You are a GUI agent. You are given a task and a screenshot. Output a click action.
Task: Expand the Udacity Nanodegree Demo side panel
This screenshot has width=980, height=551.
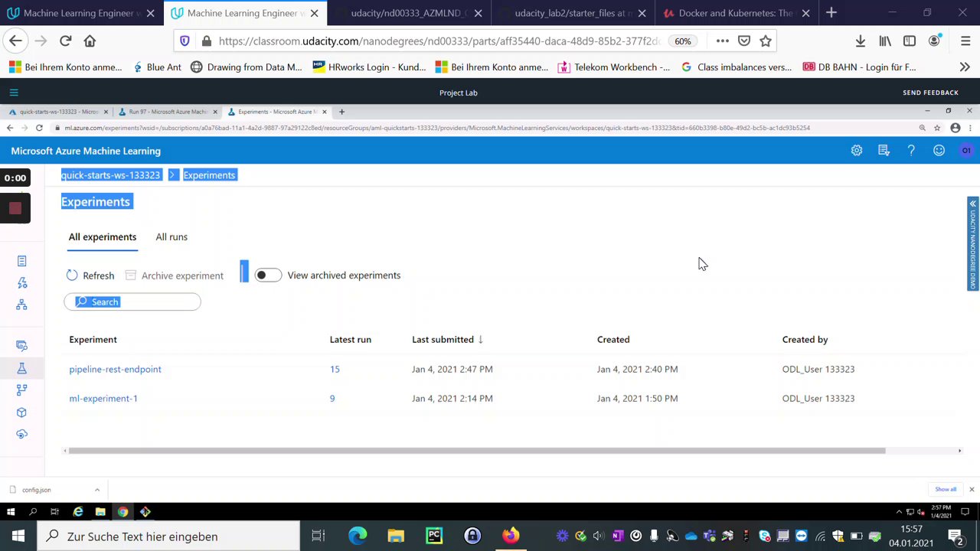972,244
